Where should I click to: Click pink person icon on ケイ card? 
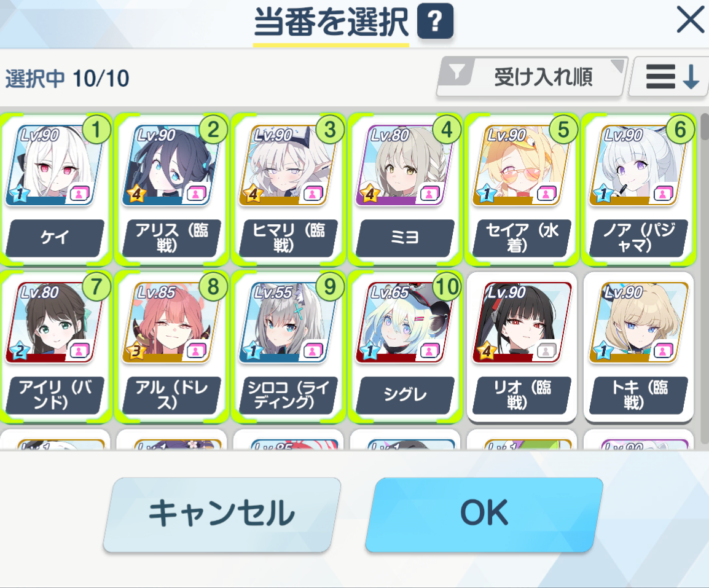[79, 194]
